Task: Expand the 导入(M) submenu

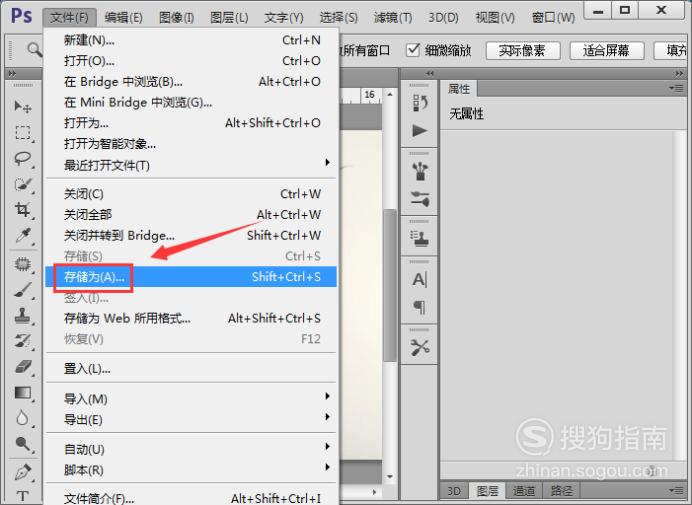Action: (327, 396)
